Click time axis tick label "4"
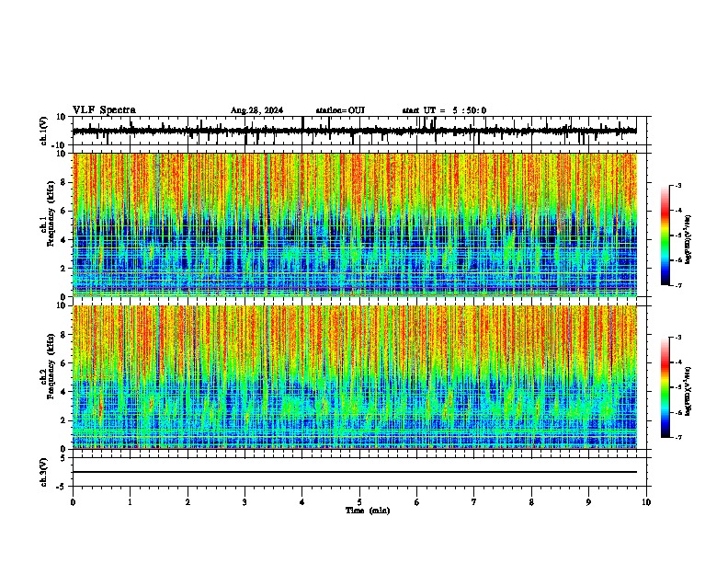This screenshot has width=728, height=563. (x=302, y=502)
